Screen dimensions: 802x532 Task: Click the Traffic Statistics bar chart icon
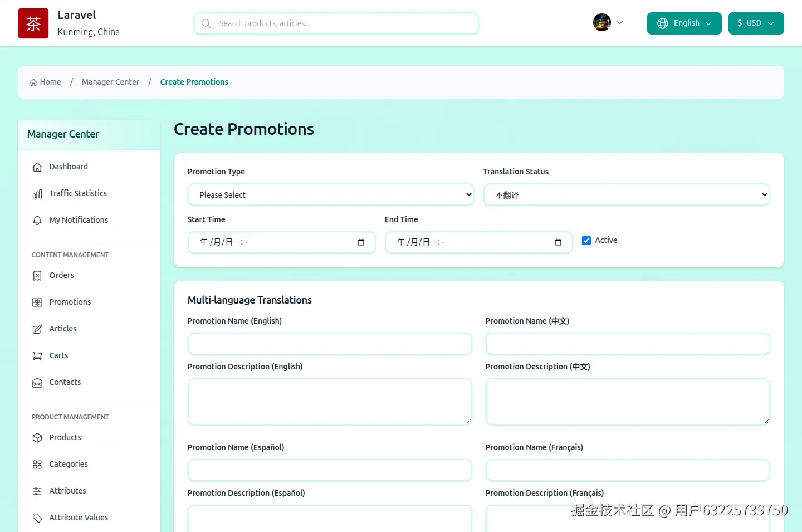pyautogui.click(x=37, y=194)
